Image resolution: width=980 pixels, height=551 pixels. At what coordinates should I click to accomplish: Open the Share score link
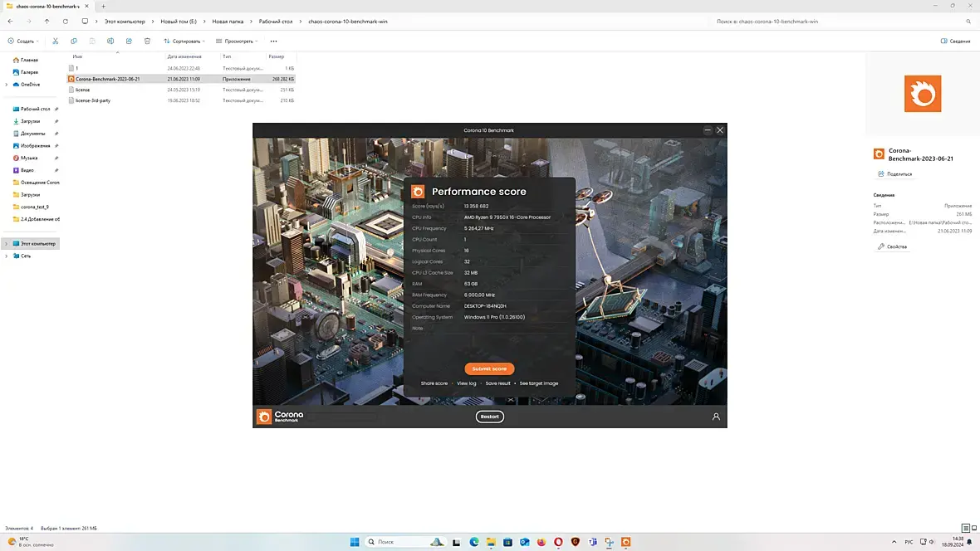coord(434,383)
